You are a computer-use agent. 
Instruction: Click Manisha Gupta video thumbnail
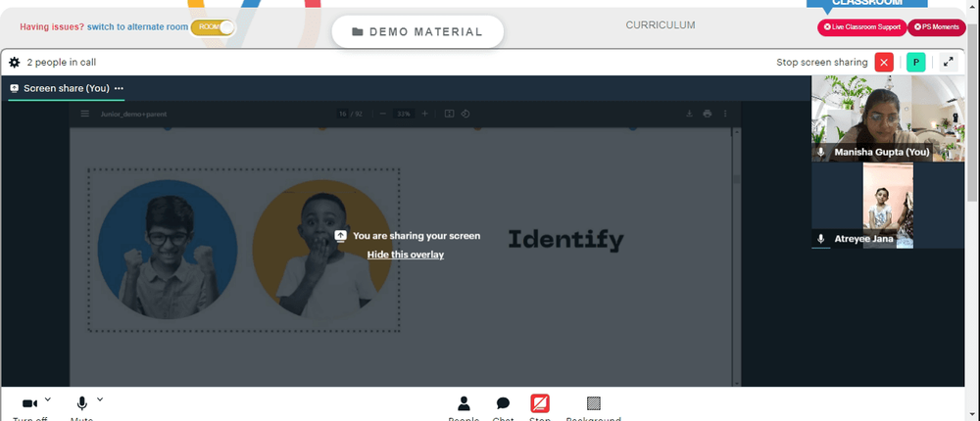click(x=888, y=118)
